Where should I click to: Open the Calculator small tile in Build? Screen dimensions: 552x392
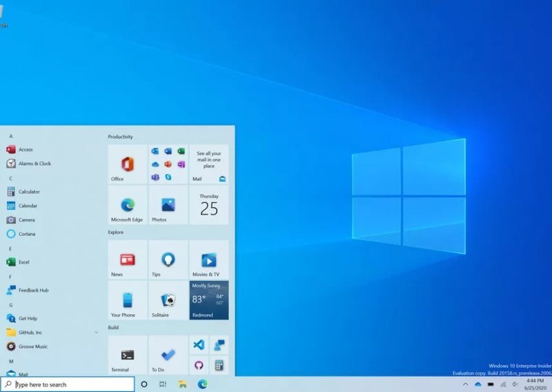click(x=219, y=365)
